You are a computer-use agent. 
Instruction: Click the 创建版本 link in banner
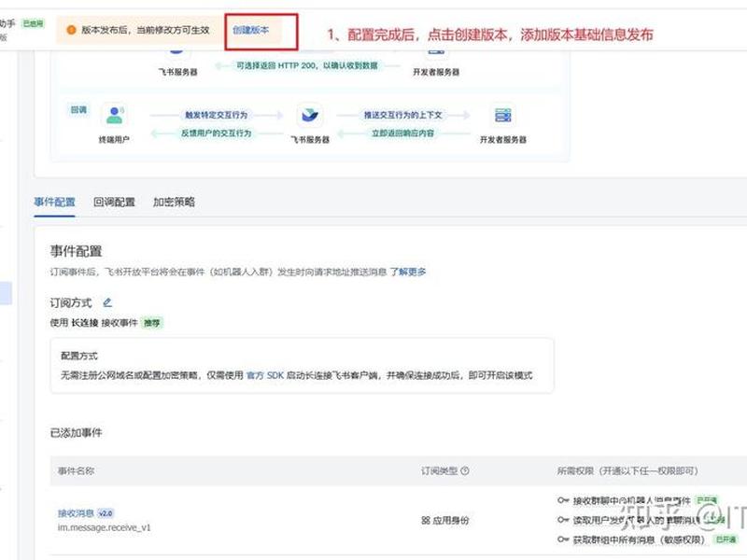pos(250,30)
